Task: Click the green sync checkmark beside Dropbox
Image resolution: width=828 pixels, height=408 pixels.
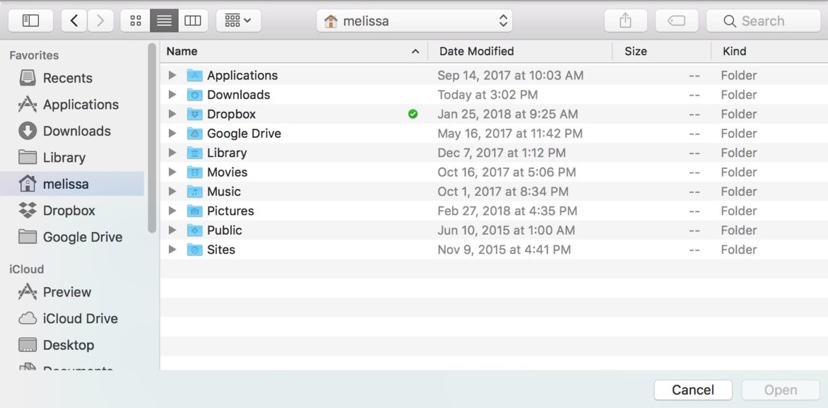Action: tap(413, 114)
